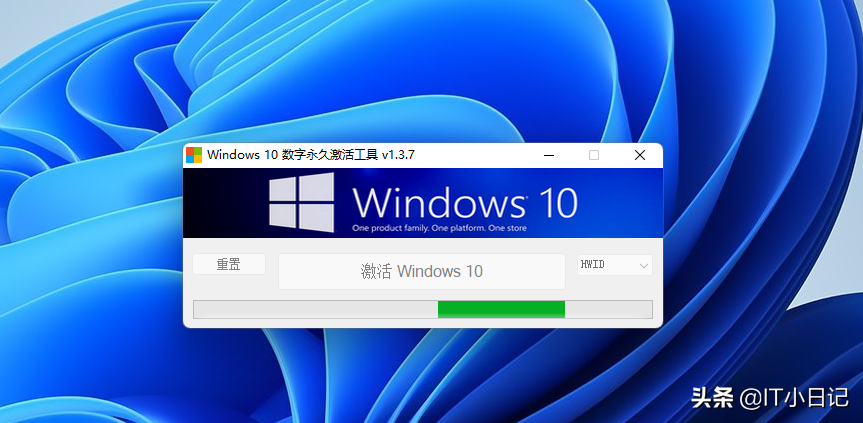863x423 pixels.
Task: Minimize the activation tool window
Action: [x=549, y=156]
